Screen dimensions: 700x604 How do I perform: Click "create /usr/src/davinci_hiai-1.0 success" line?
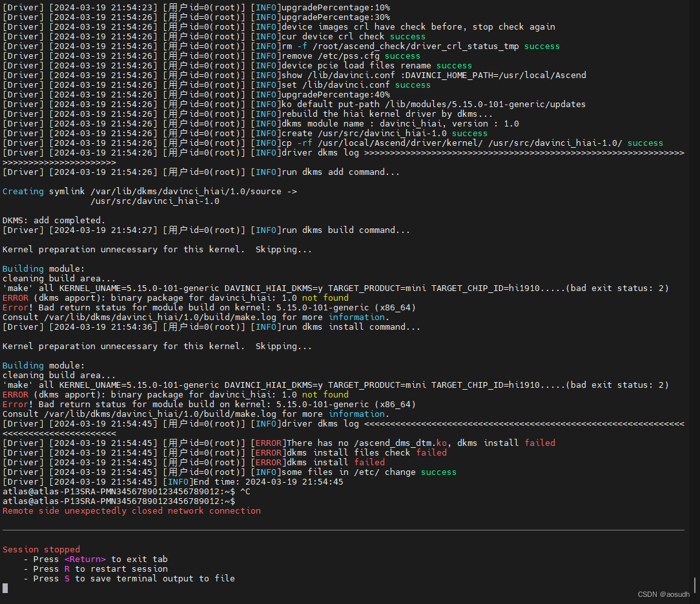pos(245,134)
